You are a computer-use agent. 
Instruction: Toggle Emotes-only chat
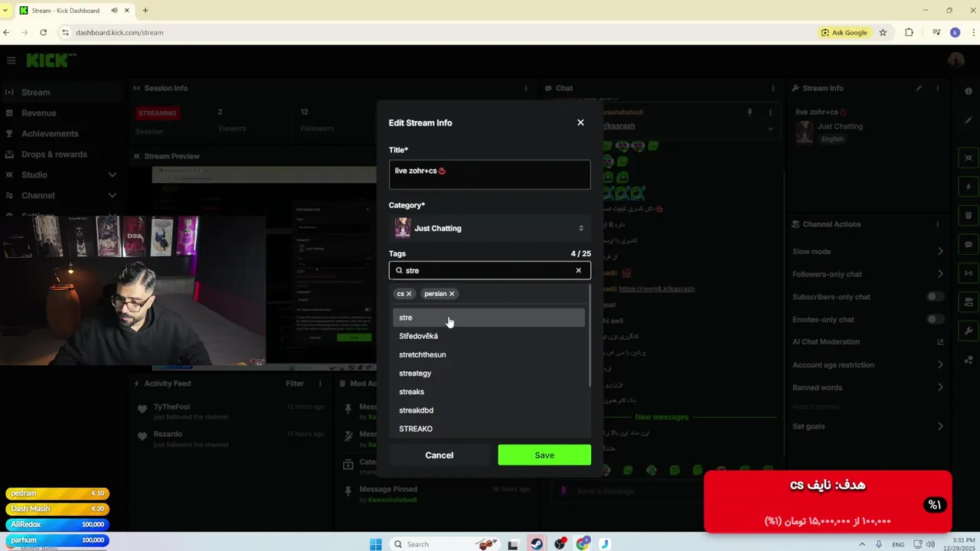pyautogui.click(x=935, y=319)
